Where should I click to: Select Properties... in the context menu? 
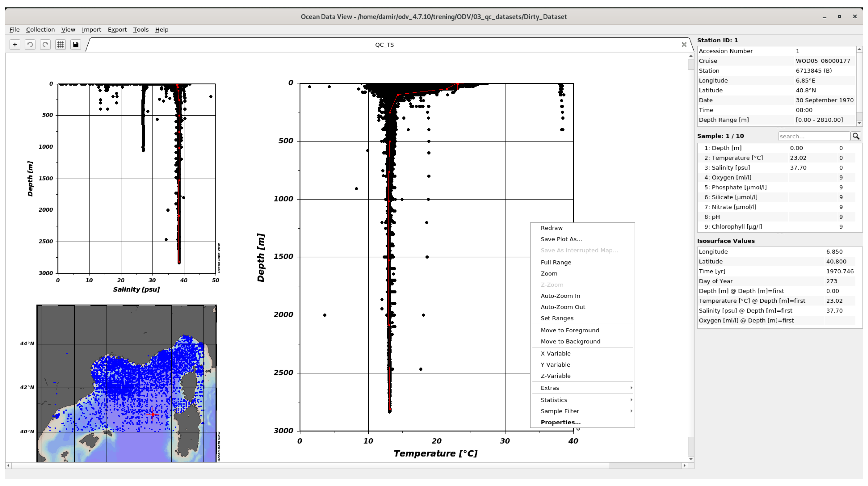[560, 422]
